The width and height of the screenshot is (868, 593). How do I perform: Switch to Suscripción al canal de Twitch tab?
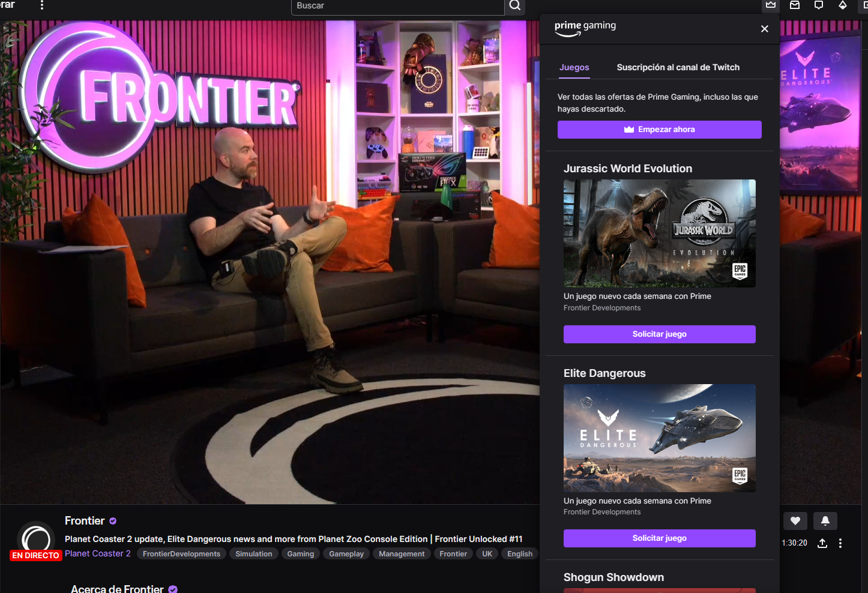click(678, 68)
